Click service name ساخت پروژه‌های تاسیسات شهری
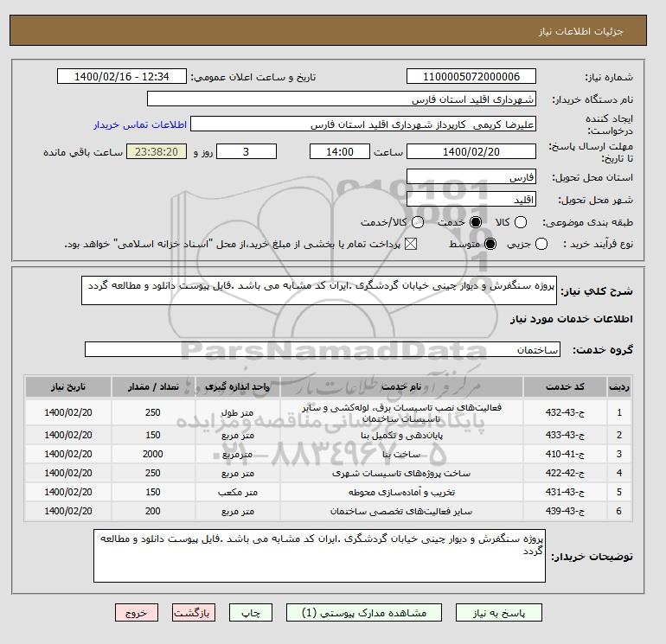The width and height of the screenshot is (666, 644). tap(401, 473)
